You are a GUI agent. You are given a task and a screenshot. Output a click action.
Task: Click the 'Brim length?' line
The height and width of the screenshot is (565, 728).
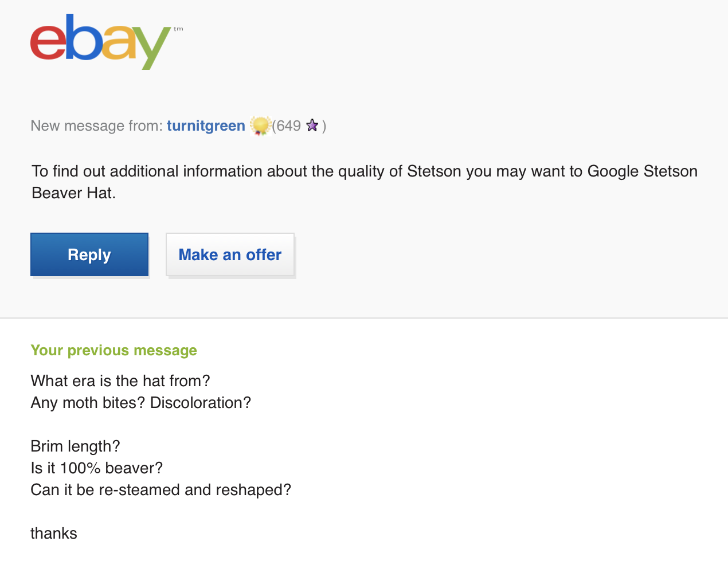click(x=75, y=446)
